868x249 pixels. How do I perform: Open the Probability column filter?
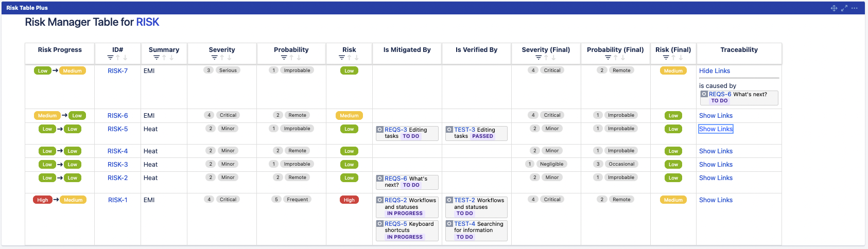284,58
